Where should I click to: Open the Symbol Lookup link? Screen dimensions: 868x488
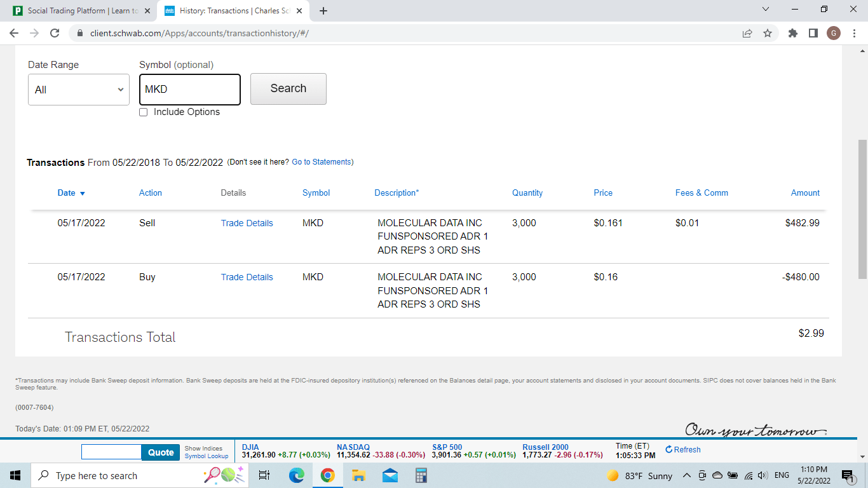tap(207, 456)
